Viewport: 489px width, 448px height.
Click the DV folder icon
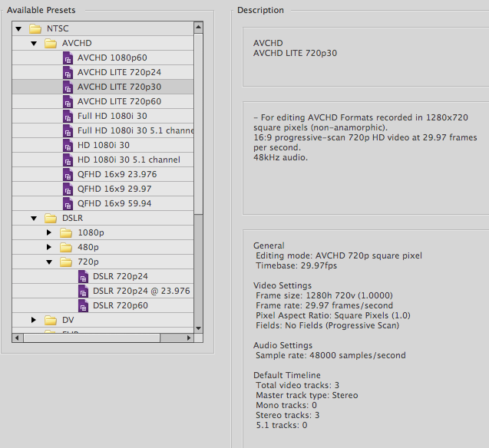tap(51, 320)
